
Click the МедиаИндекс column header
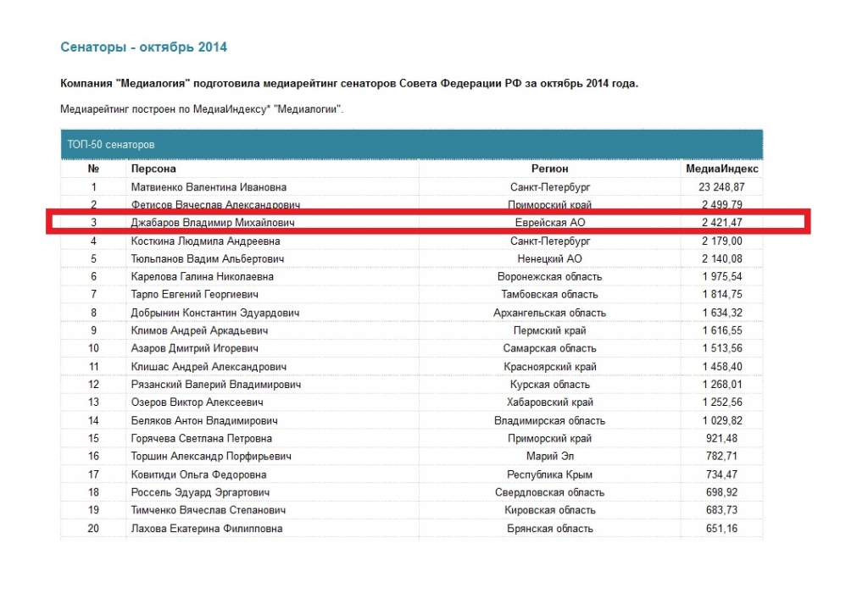tap(721, 169)
